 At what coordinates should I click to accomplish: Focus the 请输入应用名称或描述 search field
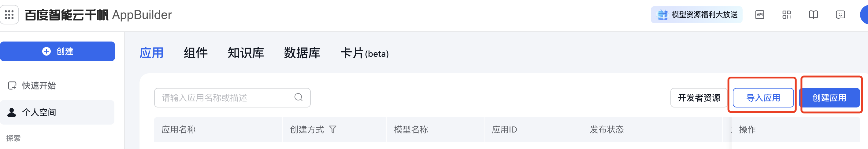232,98
